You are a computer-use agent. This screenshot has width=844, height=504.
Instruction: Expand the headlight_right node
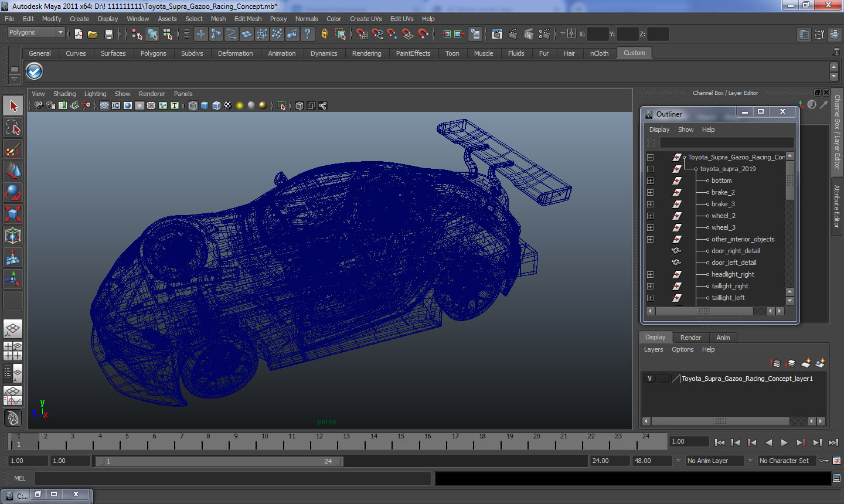coord(650,274)
